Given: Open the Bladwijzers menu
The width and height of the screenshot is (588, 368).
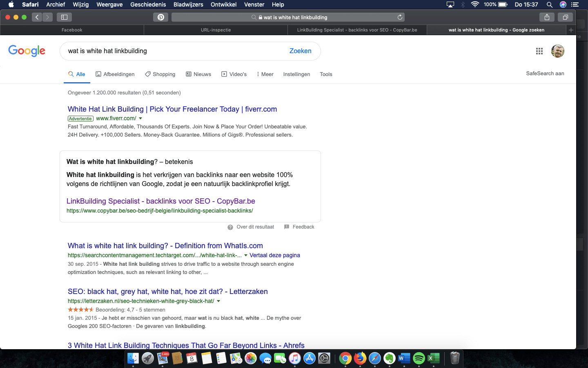Looking at the screenshot, I should (x=188, y=4).
